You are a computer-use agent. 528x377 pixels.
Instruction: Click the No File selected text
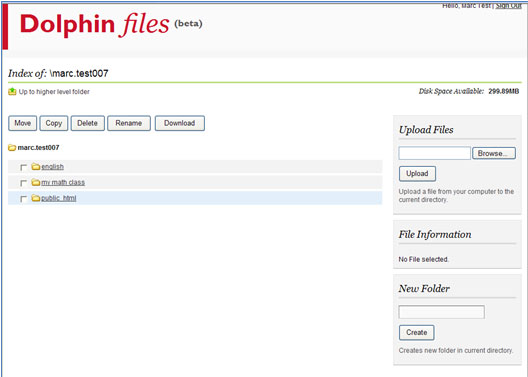point(424,259)
